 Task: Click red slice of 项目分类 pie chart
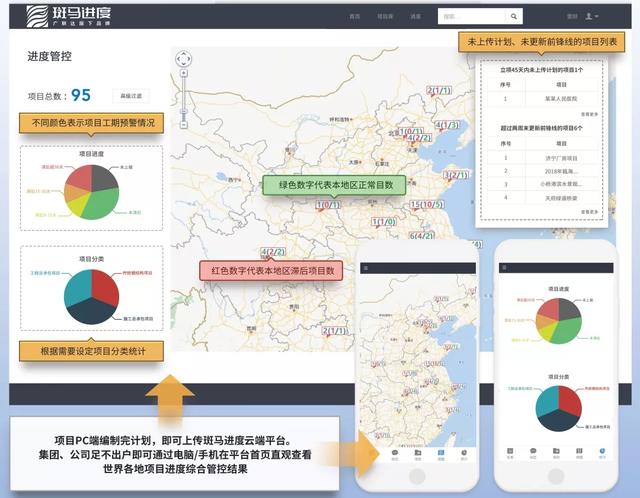pyautogui.click(x=105, y=286)
